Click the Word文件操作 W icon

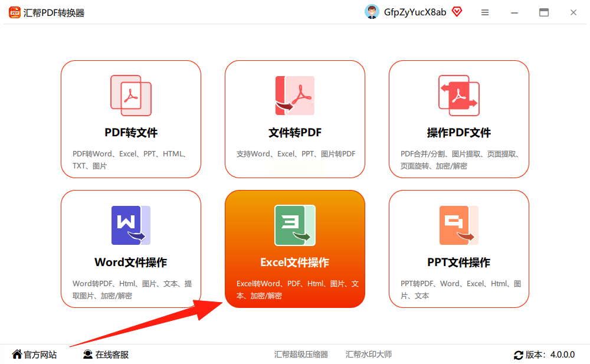pyautogui.click(x=131, y=225)
